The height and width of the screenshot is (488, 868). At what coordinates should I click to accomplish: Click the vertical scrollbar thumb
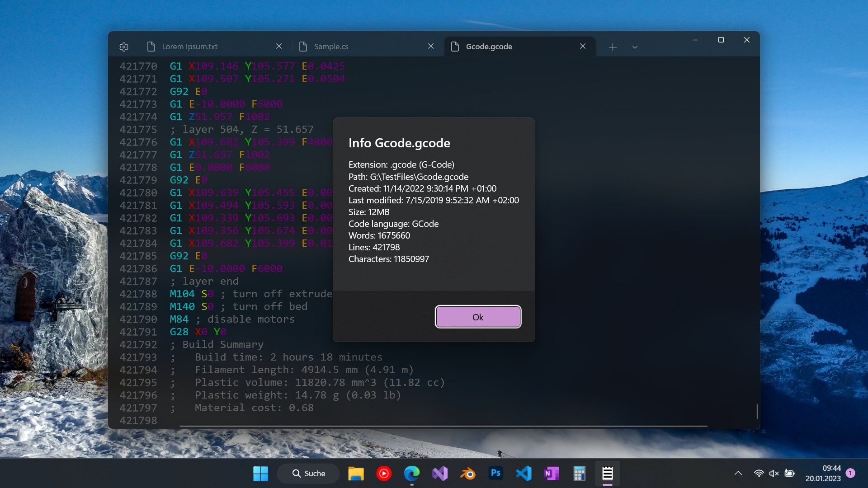click(757, 411)
